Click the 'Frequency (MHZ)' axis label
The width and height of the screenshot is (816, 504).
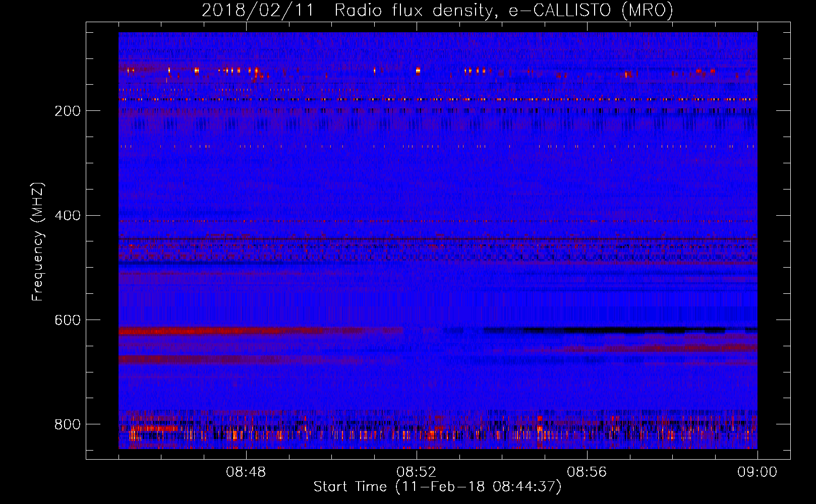[x=37, y=242]
